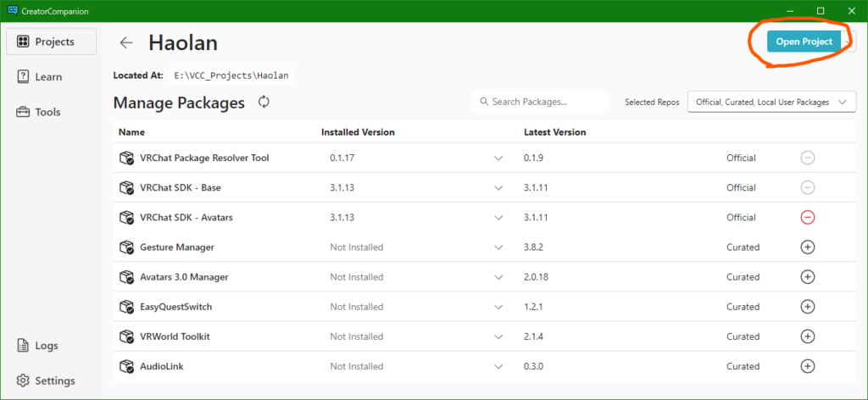
Task: Refresh packages with the circular arrows icon
Action: (264, 102)
